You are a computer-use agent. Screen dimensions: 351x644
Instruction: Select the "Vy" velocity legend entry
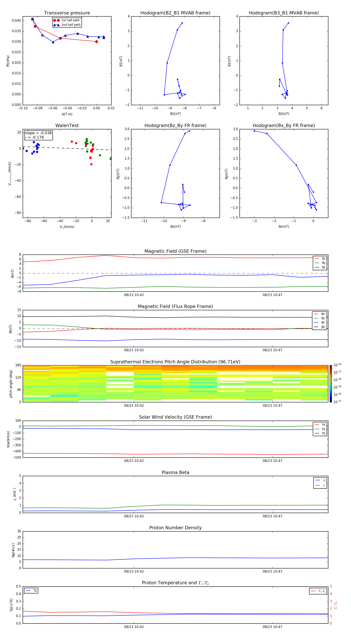(x=320, y=429)
